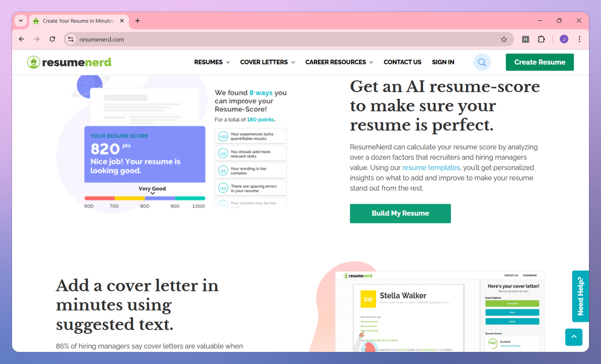Go to CONTACT US

402,62
